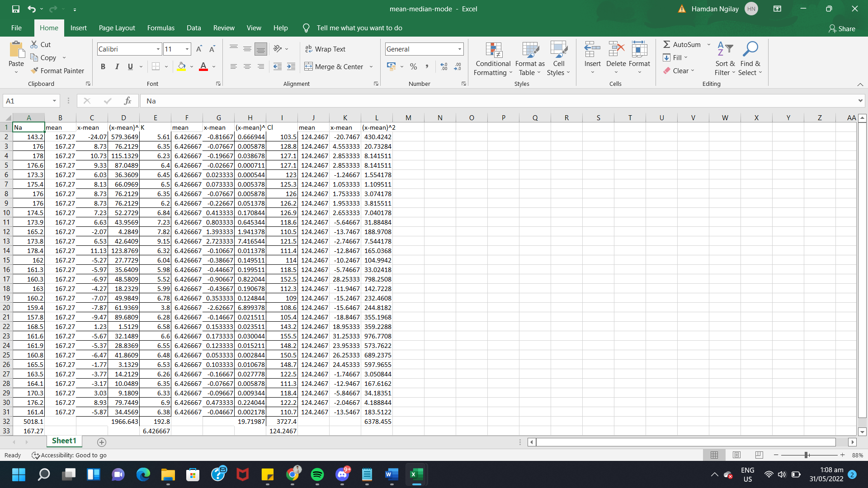Select the Sheet1 tab

tap(64, 441)
